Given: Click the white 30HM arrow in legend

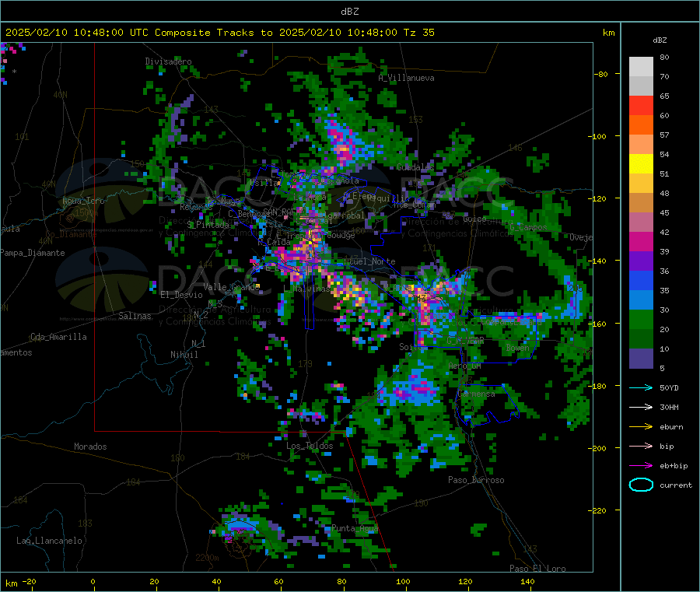Looking at the screenshot, I should (x=641, y=407).
